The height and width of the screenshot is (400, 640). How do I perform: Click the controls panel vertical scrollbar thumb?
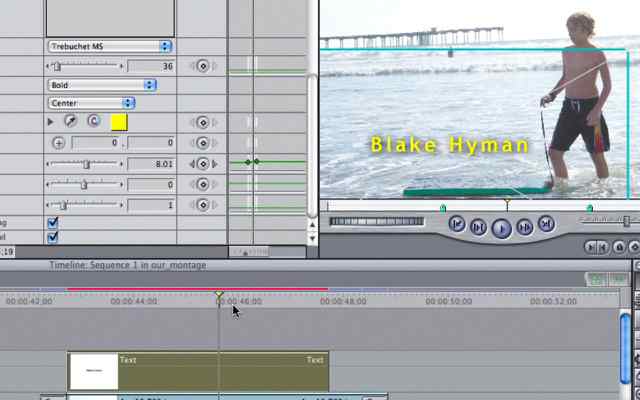click(x=312, y=146)
